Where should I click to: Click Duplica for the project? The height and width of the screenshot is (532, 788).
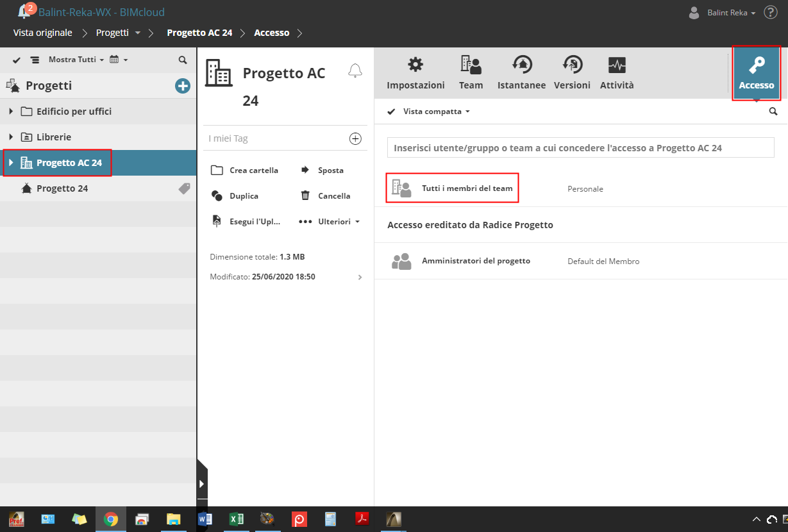pos(235,196)
